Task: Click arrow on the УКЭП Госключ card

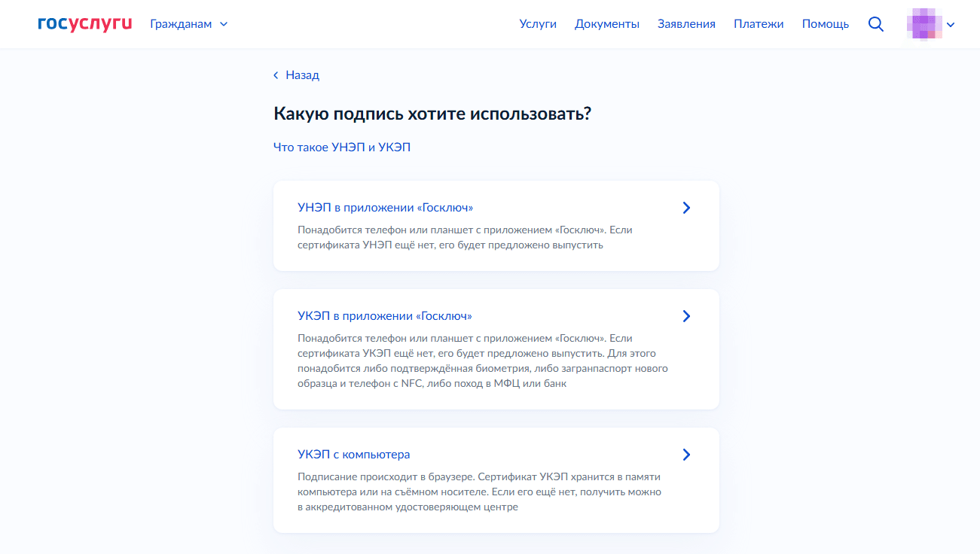Action: click(x=686, y=316)
